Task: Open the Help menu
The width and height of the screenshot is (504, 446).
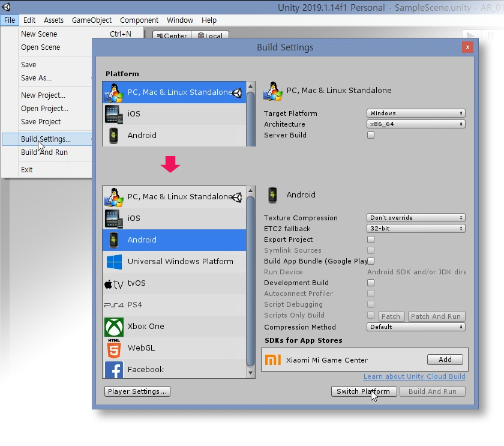Action: pyautogui.click(x=209, y=20)
